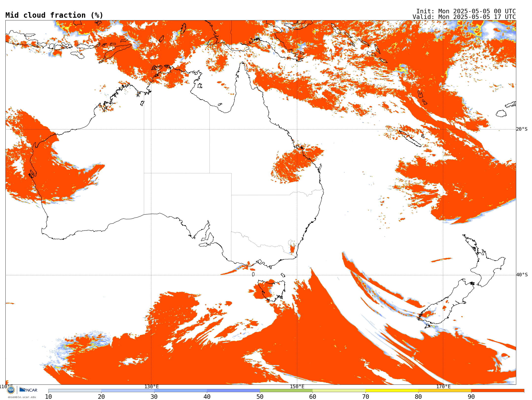Click the 40°S latitude label

point(522,275)
